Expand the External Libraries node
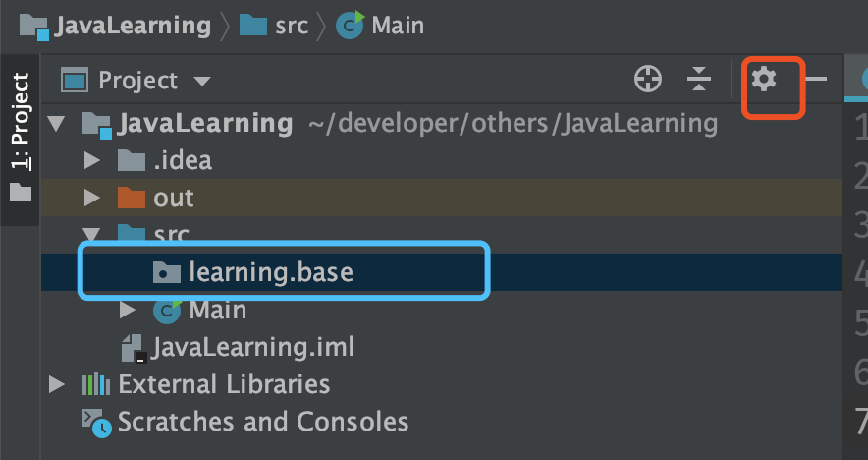This screenshot has width=868, height=460. [x=56, y=384]
